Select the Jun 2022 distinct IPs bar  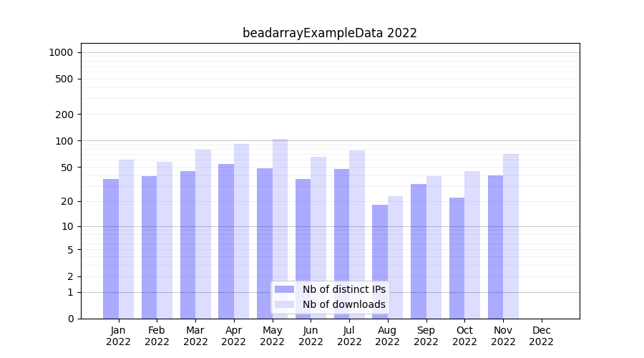point(303,248)
